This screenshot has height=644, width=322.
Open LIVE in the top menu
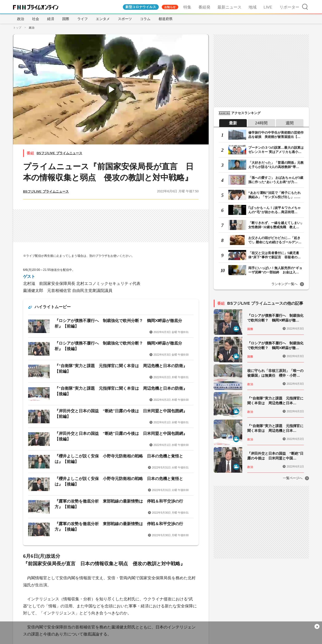pos(268,7)
